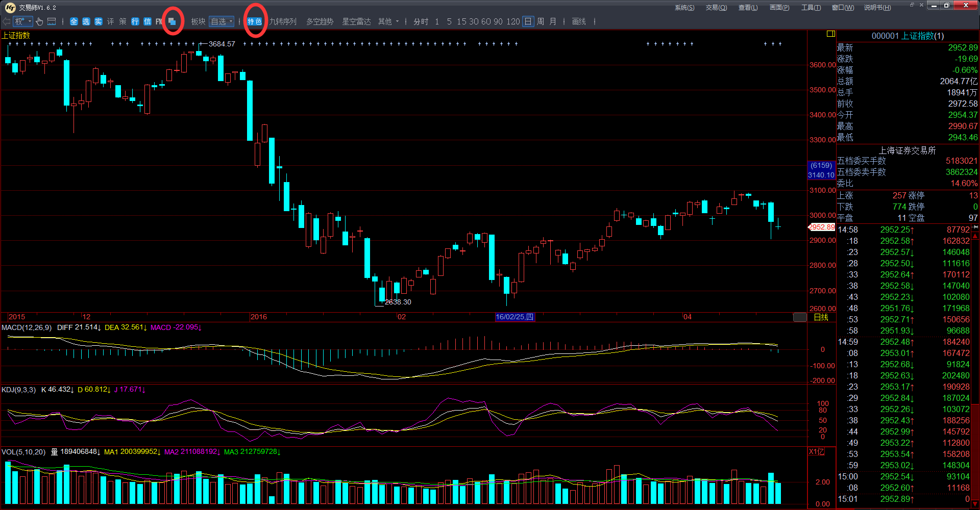This screenshot has height=510, width=980.
Task: Open the 系统(S) menu
Action: pyautogui.click(x=684, y=8)
